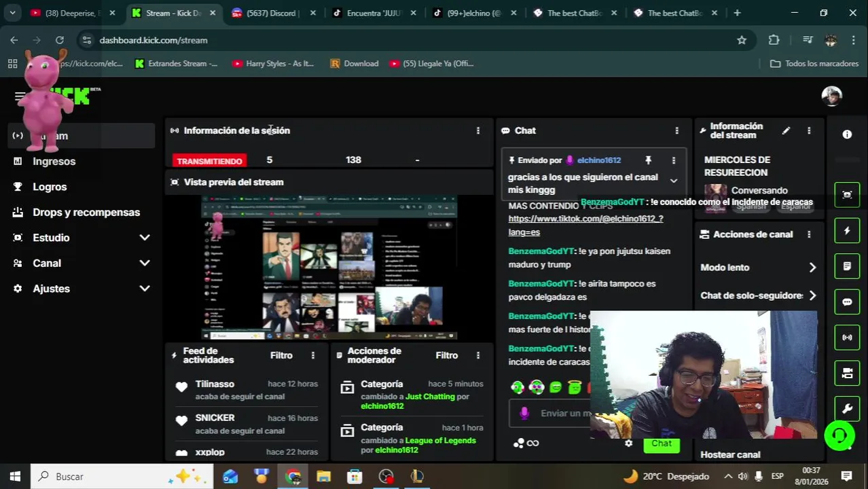The width and height of the screenshot is (868, 489).
Task: Open the browser extensions menu
Action: coord(774,40)
